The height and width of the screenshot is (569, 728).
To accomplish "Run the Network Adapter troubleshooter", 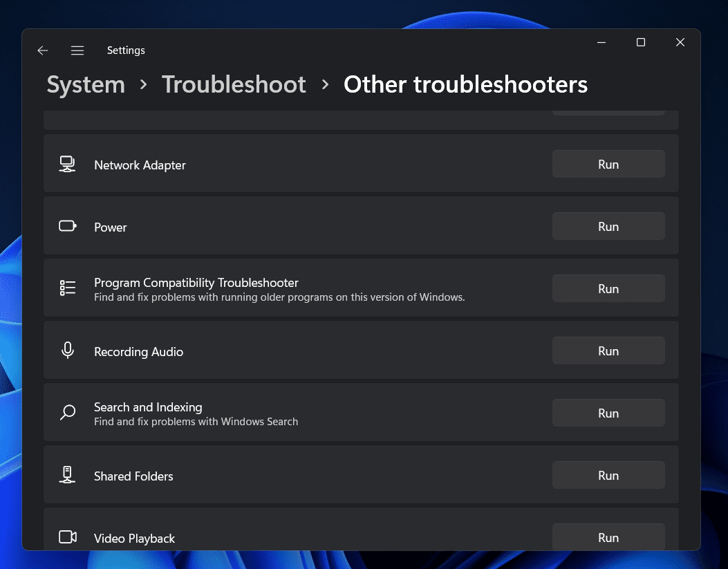I will point(608,164).
